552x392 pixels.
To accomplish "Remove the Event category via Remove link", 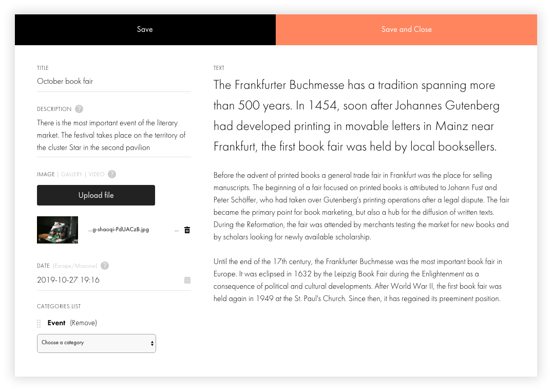I will [83, 323].
